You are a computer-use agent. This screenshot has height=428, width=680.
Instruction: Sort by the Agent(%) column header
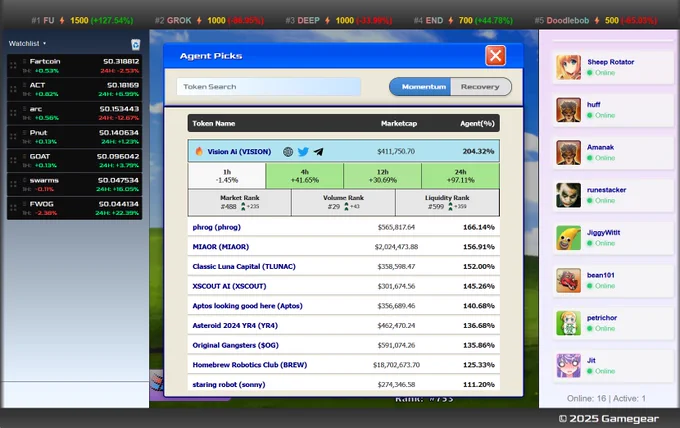coord(477,124)
